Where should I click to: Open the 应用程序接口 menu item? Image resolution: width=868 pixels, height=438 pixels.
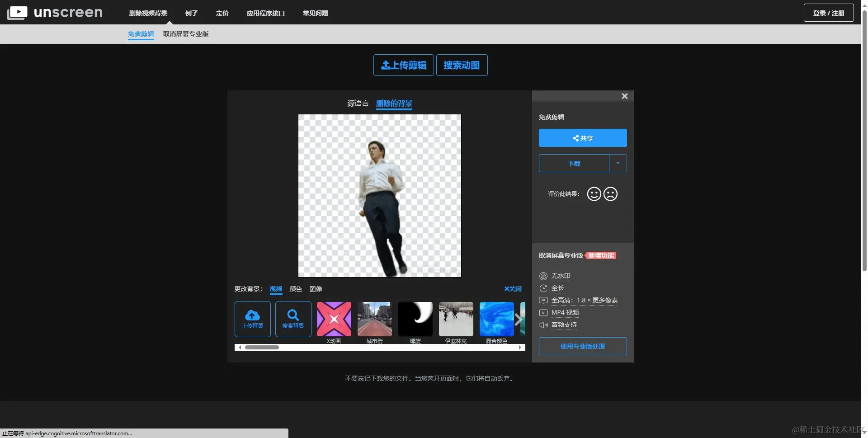tap(265, 13)
